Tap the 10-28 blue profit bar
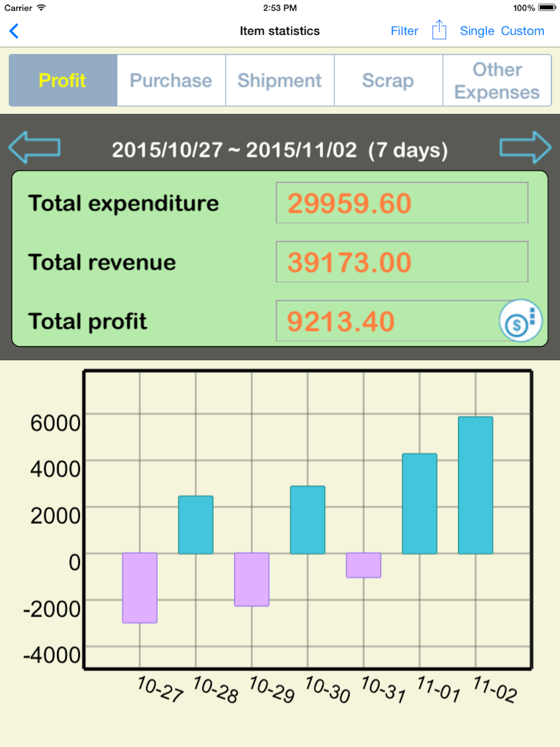 click(196, 525)
